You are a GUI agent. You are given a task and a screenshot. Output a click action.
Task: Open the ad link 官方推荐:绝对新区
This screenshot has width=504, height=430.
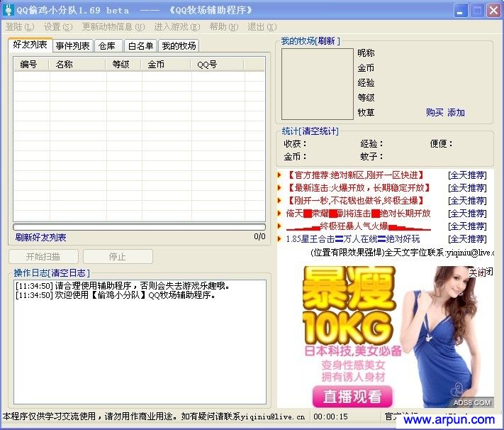(x=355, y=175)
